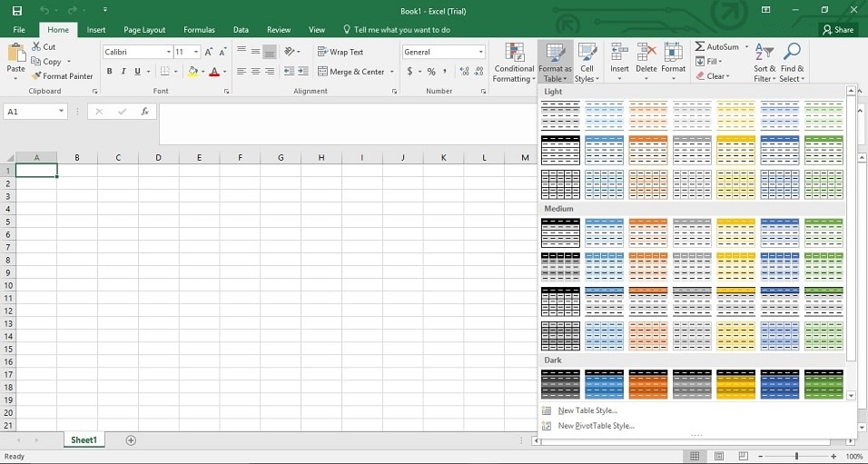Screen dimensions: 868x464
Task: Switch to the Data tab
Action: tap(241, 30)
